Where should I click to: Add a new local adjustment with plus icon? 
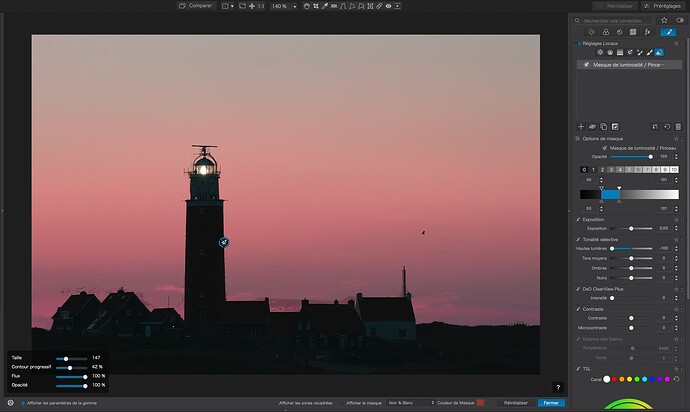pos(581,126)
